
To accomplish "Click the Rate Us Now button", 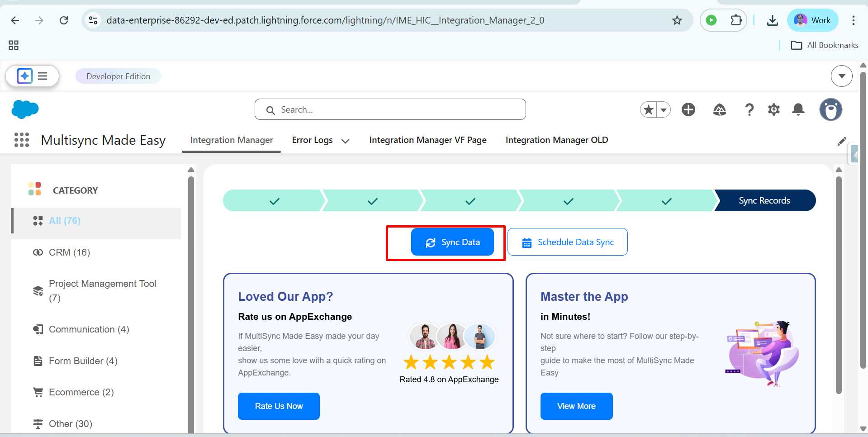I will point(279,406).
